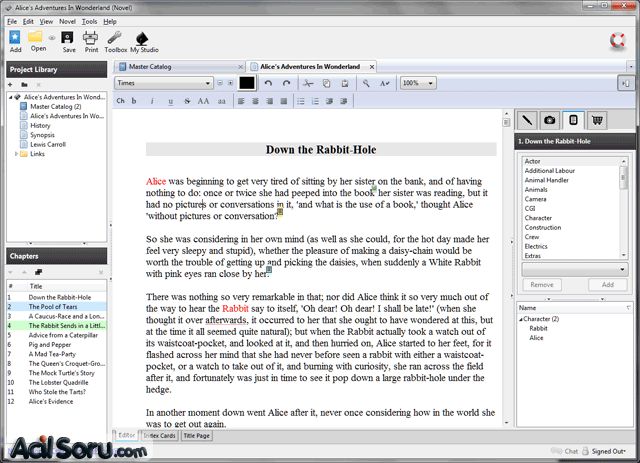Align text to the right

pyautogui.click(x=270, y=101)
